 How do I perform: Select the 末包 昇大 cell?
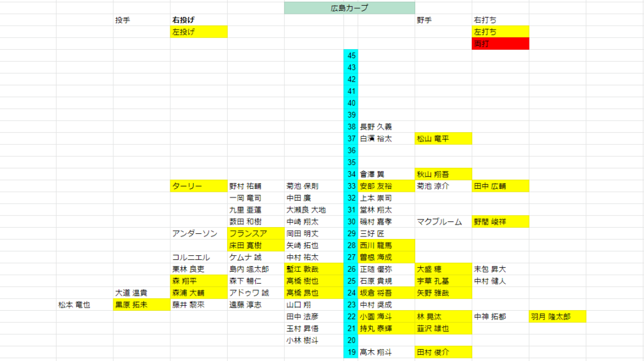click(x=500, y=269)
